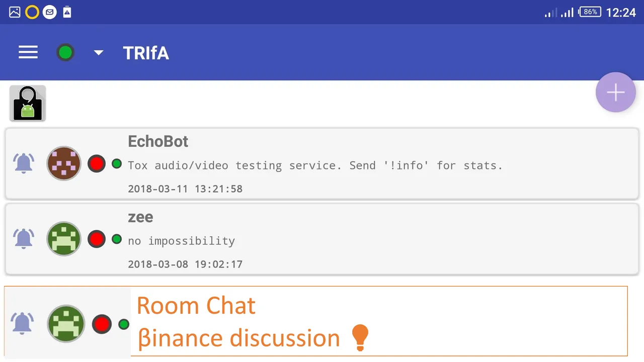Viewport: 644px width, 362px height.
Task: Click the orange lightbulb icon
Action: click(360, 337)
